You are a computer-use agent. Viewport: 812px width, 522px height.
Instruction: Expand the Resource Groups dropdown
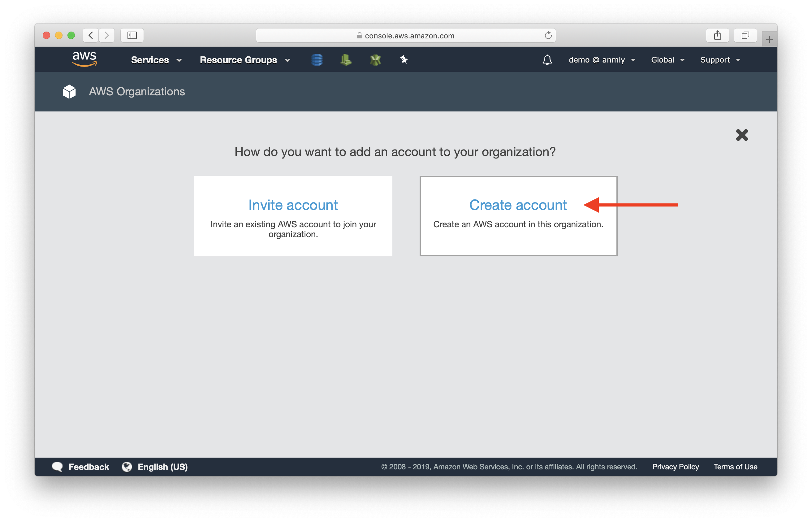point(244,60)
